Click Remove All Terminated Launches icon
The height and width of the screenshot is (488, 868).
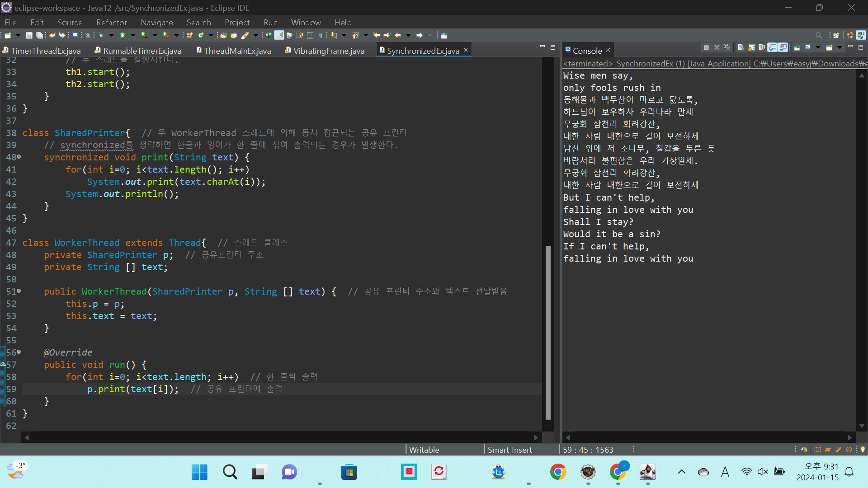tap(727, 47)
